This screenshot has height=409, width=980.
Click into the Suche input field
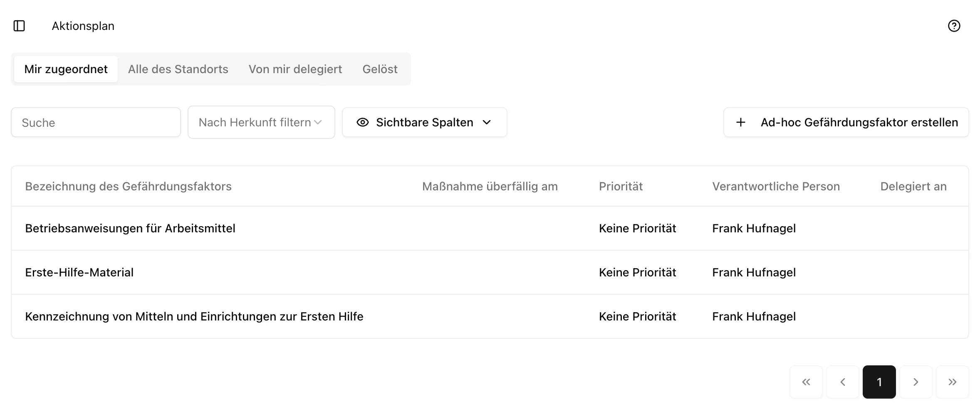pos(96,122)
